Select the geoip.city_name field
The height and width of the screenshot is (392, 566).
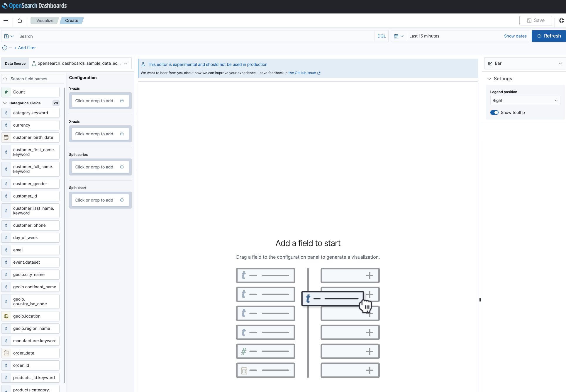pos(30,275)
